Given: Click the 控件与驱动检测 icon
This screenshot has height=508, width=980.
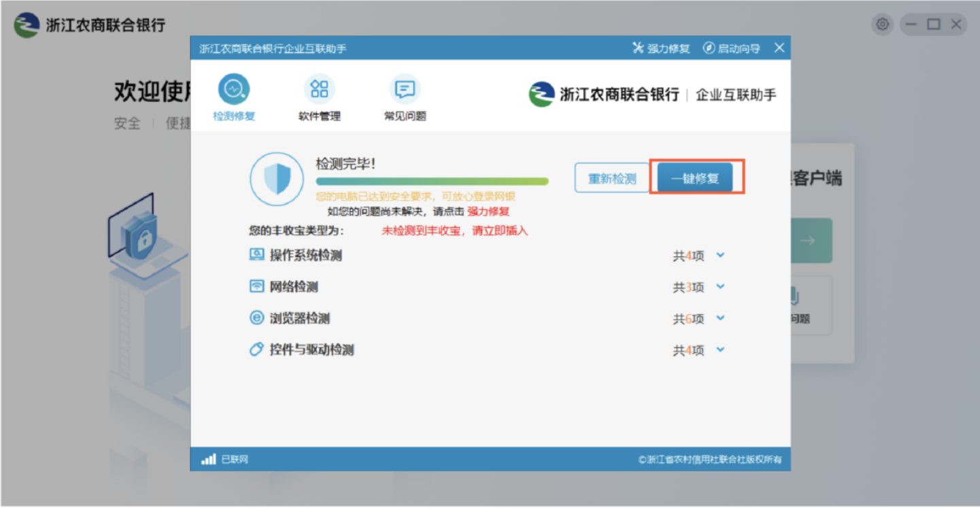Looking at the screenshot, I should [256, 350].
